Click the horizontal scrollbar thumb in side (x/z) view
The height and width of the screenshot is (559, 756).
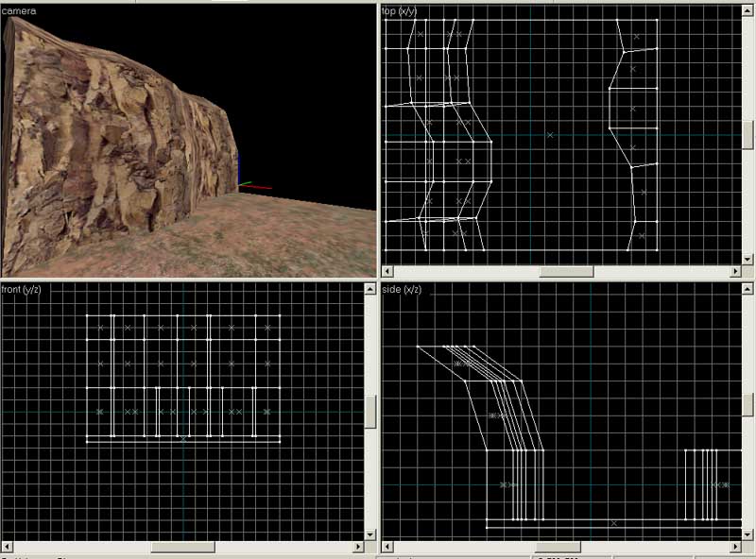(x=556, y=547)
